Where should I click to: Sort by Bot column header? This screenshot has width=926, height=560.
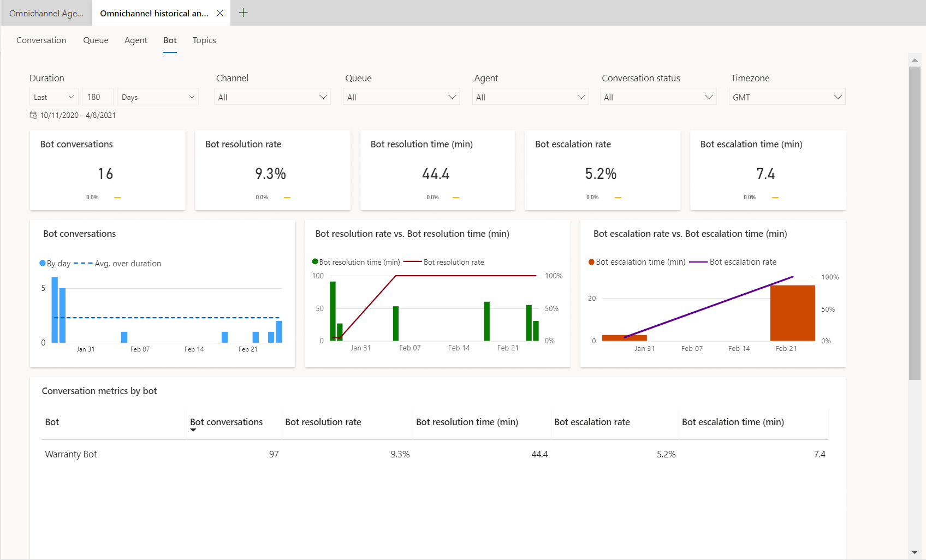pyautogui.click(x=52, y=422)
